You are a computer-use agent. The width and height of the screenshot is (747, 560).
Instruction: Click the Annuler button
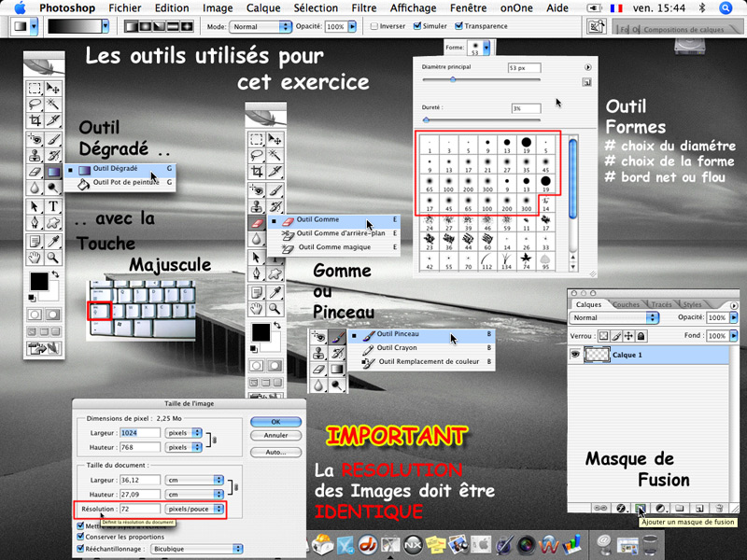(x=275, y=435)
